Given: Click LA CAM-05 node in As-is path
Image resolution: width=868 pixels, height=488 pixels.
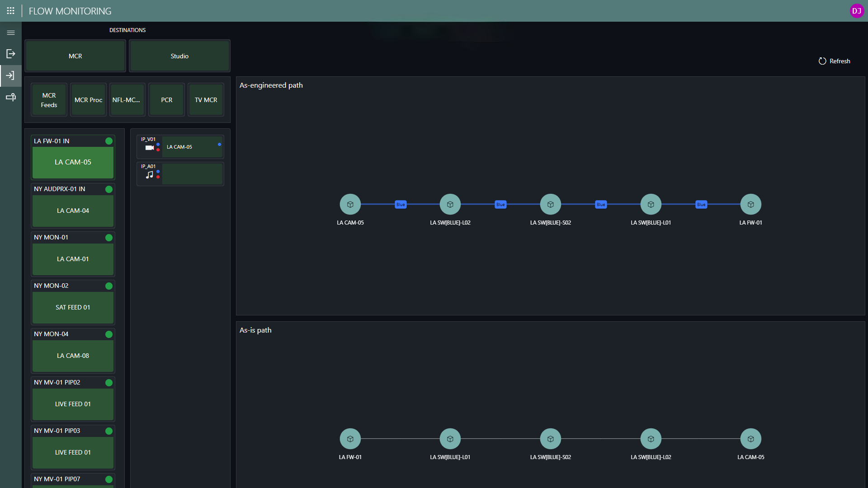Looking at the screenshot, I should click(751, 439).
